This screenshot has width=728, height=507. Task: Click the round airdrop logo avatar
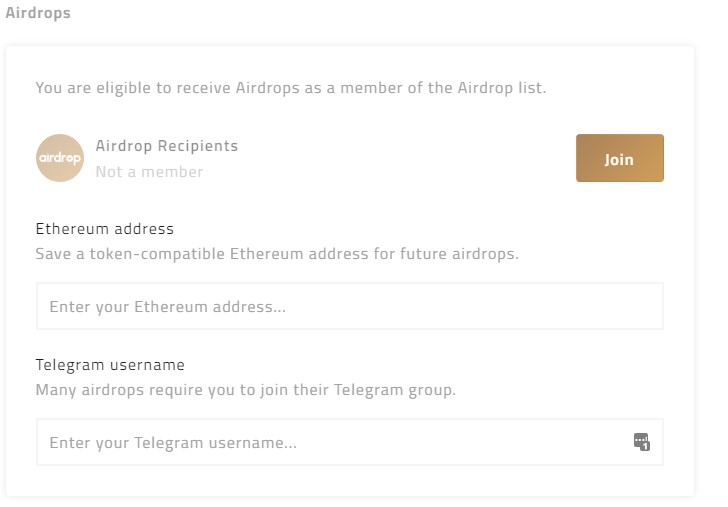[x=60, y=158]
